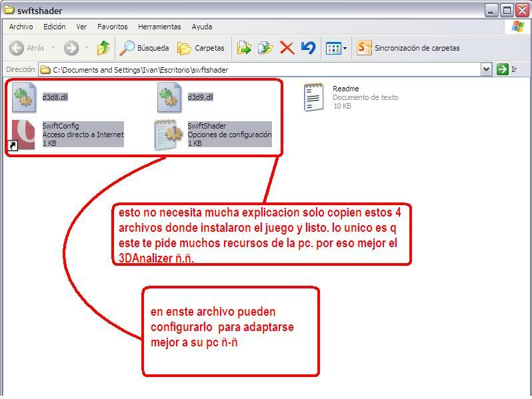Viewport: 532px width, 399px height.
Task: Click the Windows flag logo
Action: [x=518, y=27]
